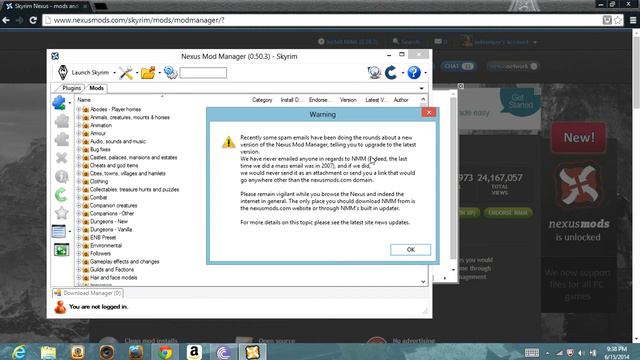
Task: Sort by the Version column header
Action: 348,100
